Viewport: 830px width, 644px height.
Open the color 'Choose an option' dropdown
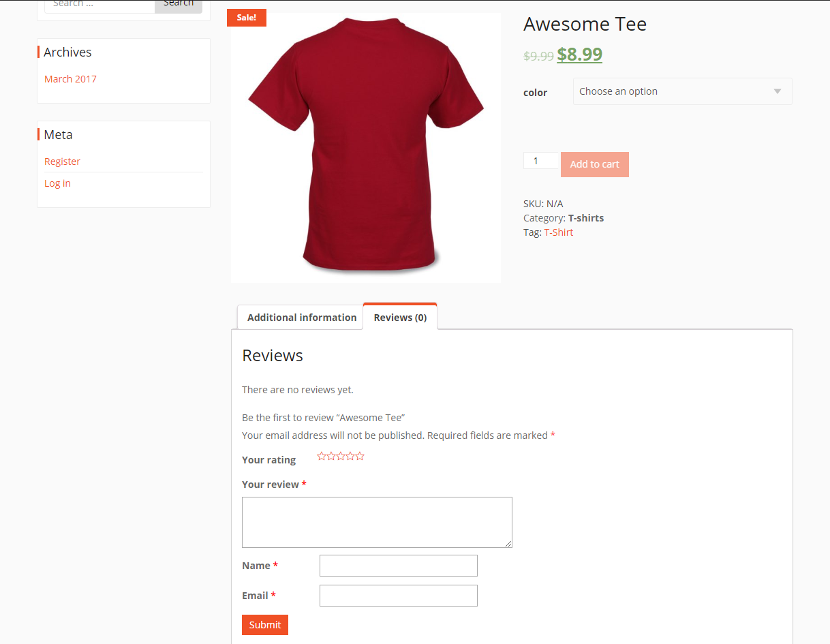[x=682, y=91]
